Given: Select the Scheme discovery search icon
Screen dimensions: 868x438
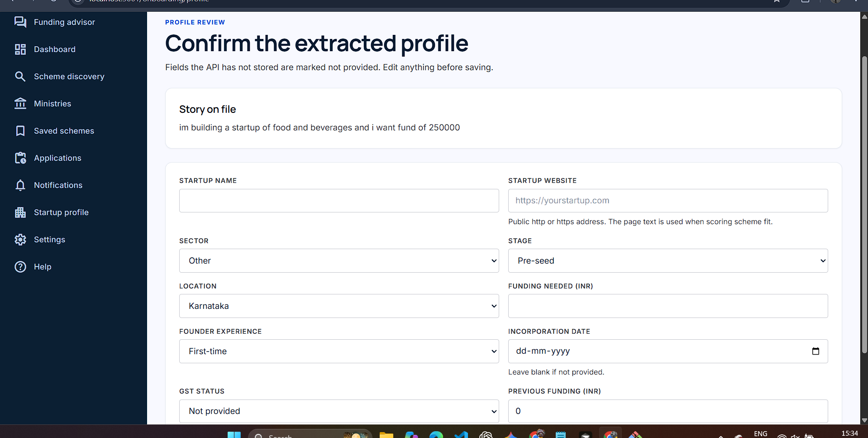Looking at the screenshot, I should (x=20, y=77).
